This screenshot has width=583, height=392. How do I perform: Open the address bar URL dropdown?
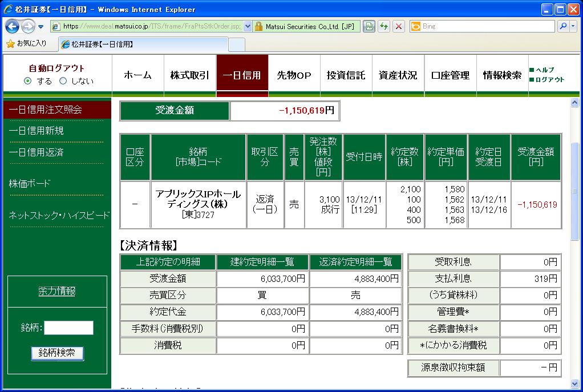(248, 26)
